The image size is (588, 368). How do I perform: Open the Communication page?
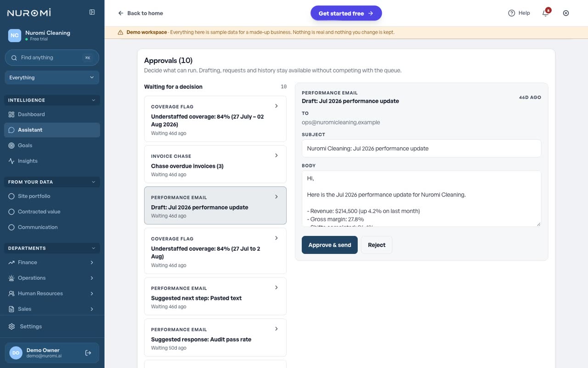click(52, 227)
